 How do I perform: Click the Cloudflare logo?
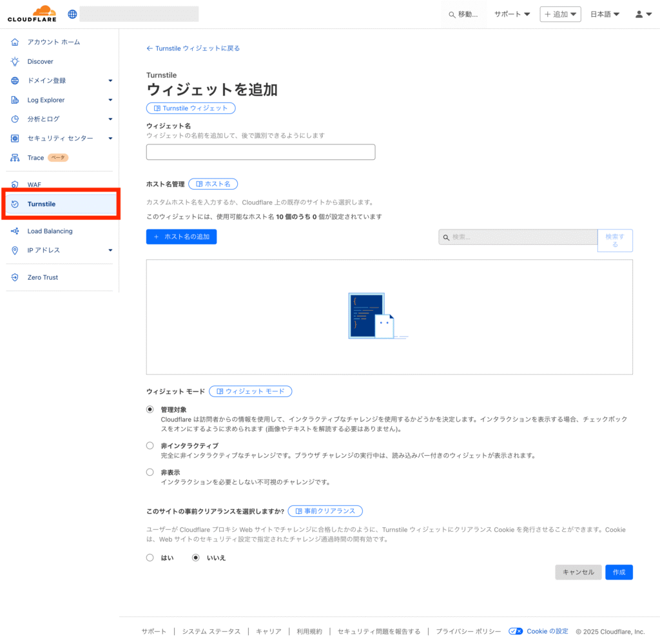pos(32,14)
